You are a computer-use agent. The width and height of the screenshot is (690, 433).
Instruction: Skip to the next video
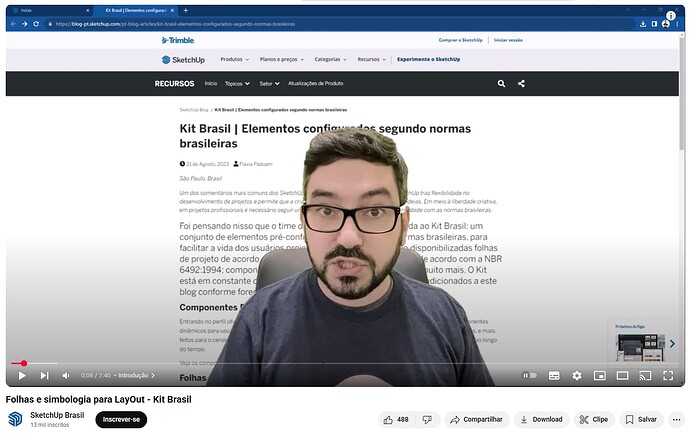click(x=44, y=375)
